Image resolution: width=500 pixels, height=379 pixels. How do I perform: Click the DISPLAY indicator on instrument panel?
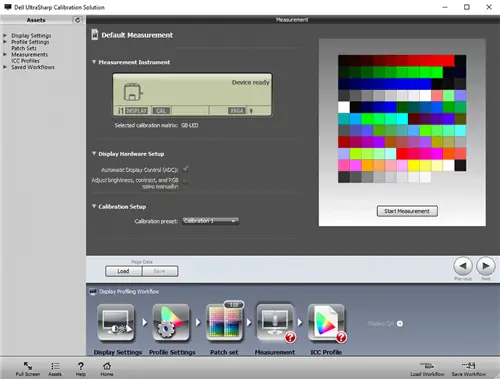click(136, 111)
